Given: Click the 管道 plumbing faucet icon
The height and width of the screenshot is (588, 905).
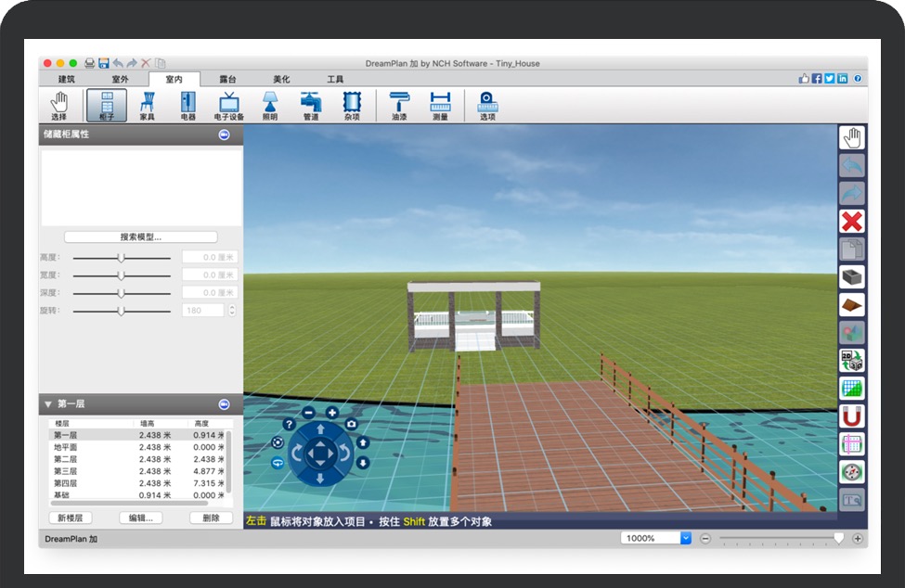Looking at the screenshot, I should pos(310,106).
